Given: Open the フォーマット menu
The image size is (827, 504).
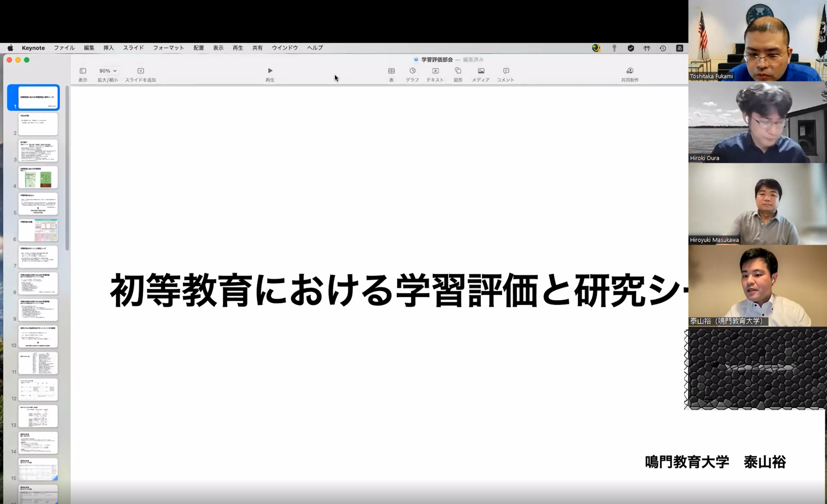Looking at the screenshot, I should coord(168,48).
